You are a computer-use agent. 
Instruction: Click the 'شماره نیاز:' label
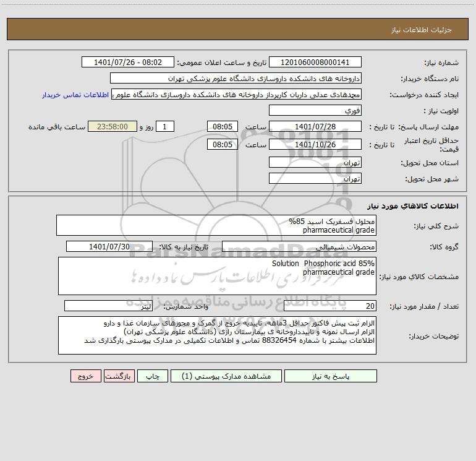[441, 62]
